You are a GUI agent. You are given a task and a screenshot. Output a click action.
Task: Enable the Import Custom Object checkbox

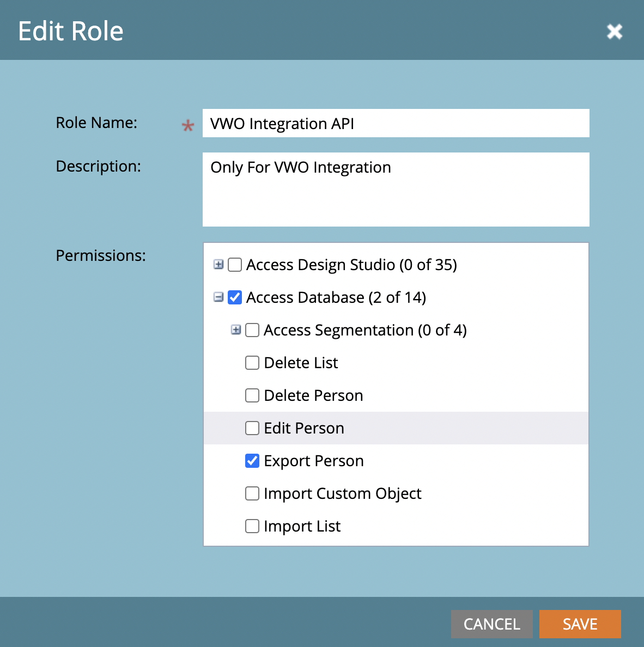click(252, 493)
